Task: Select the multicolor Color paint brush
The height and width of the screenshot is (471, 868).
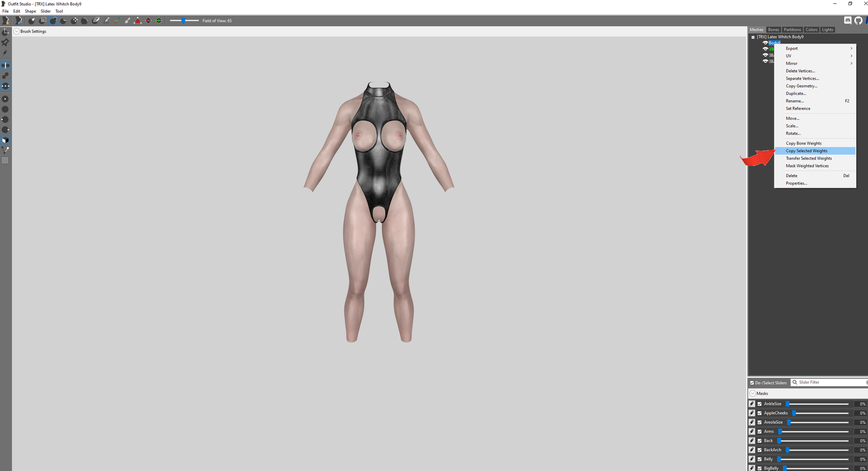Action: tap(117, 20)
